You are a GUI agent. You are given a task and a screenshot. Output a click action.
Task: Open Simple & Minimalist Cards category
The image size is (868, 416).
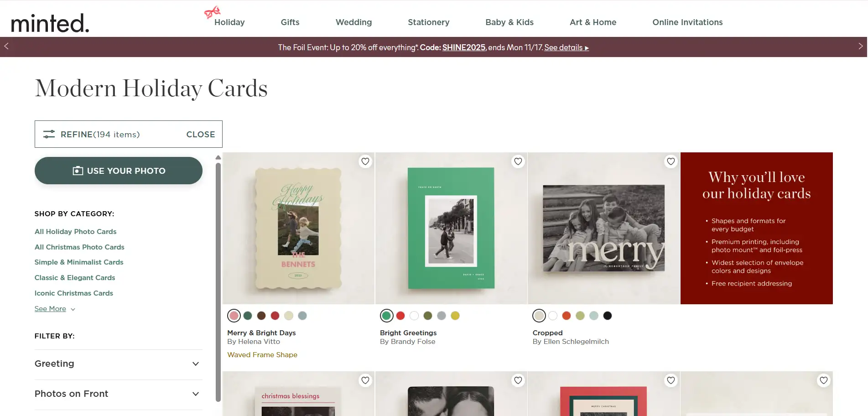click(x=79, y=262)
